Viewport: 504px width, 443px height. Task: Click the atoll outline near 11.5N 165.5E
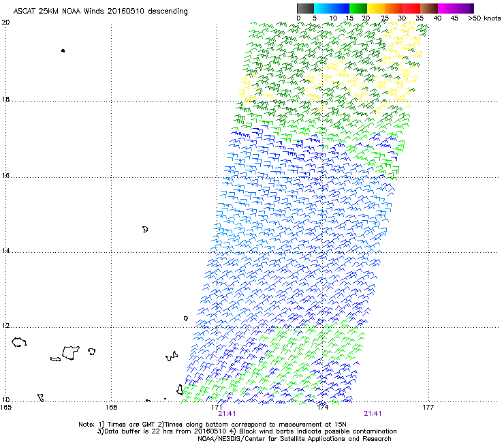(x=19, y=342)
